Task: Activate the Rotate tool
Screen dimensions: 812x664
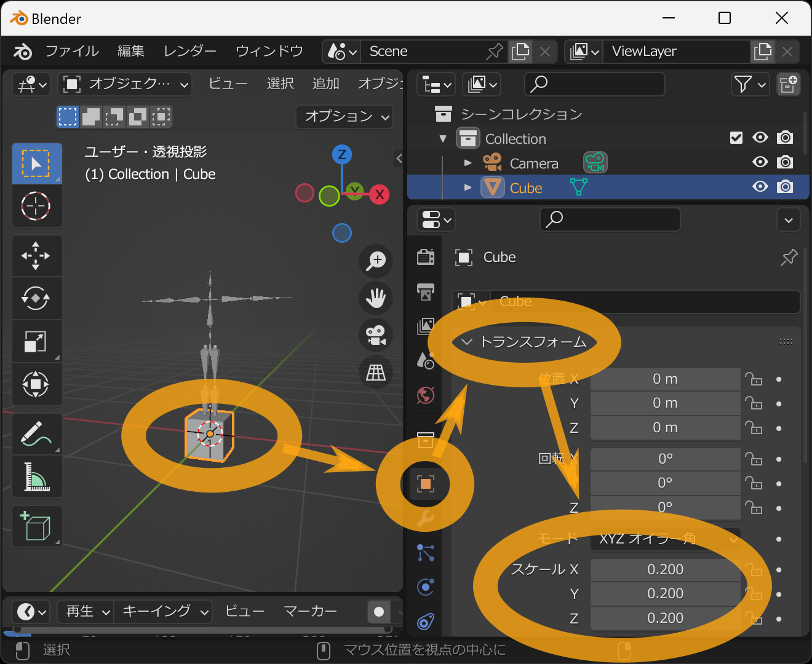Action: [x=37, y=299]
